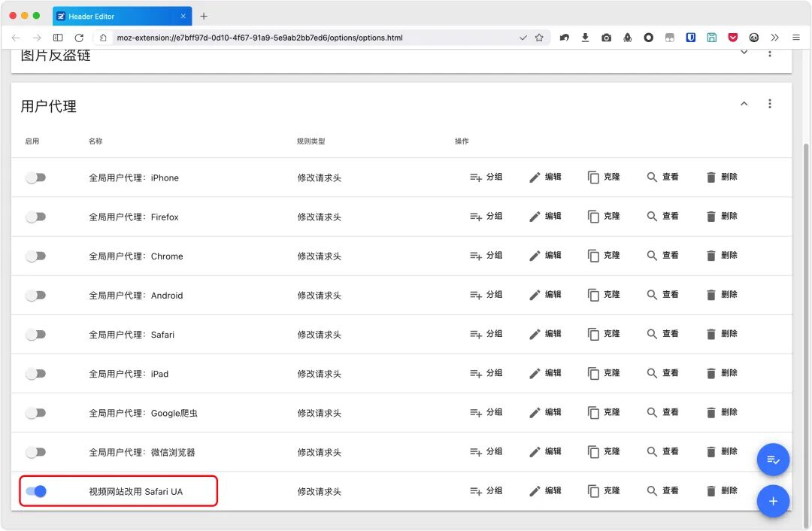Go back to previous page

[x=16, y=38]
